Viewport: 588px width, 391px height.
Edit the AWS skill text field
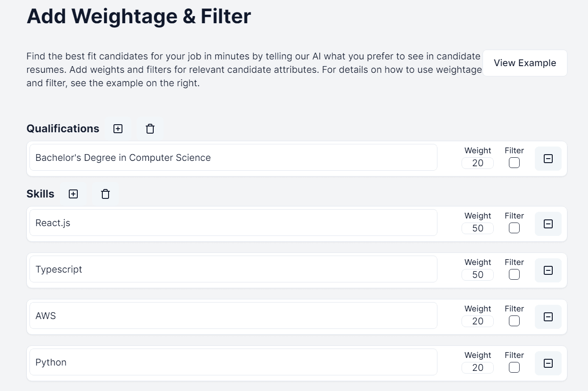coord(233,316)
